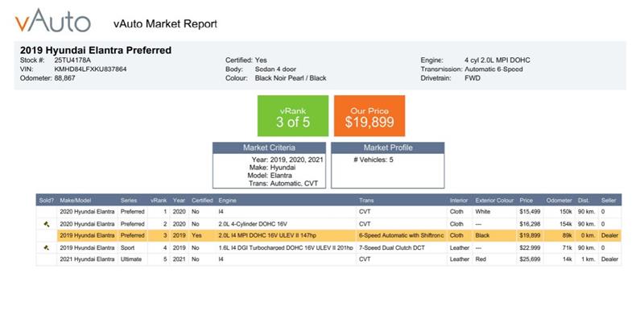Sort by the Exterior Colour column header
The height and width of the screenshot is (328, 644).
[x=494, y=200]
